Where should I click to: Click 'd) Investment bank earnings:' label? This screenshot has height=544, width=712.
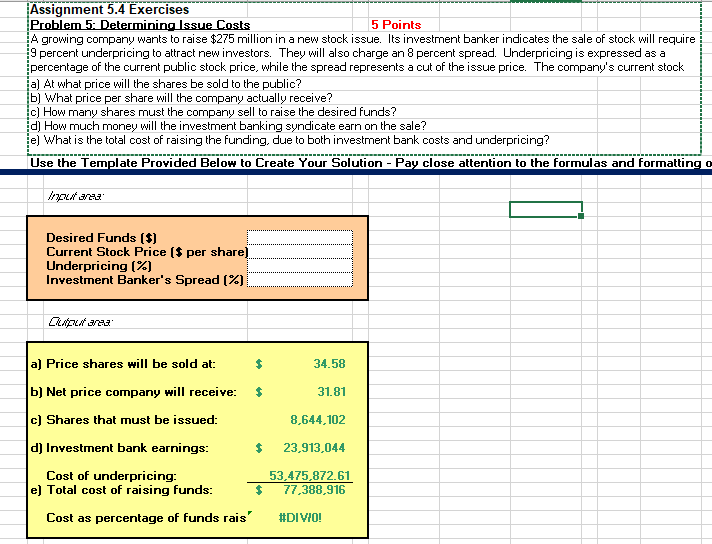pos(119,448)
